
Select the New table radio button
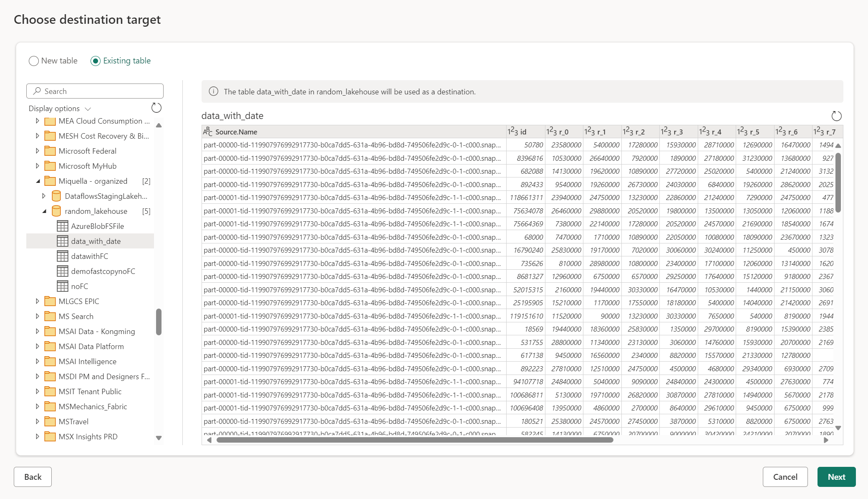(x=33, y=60)
